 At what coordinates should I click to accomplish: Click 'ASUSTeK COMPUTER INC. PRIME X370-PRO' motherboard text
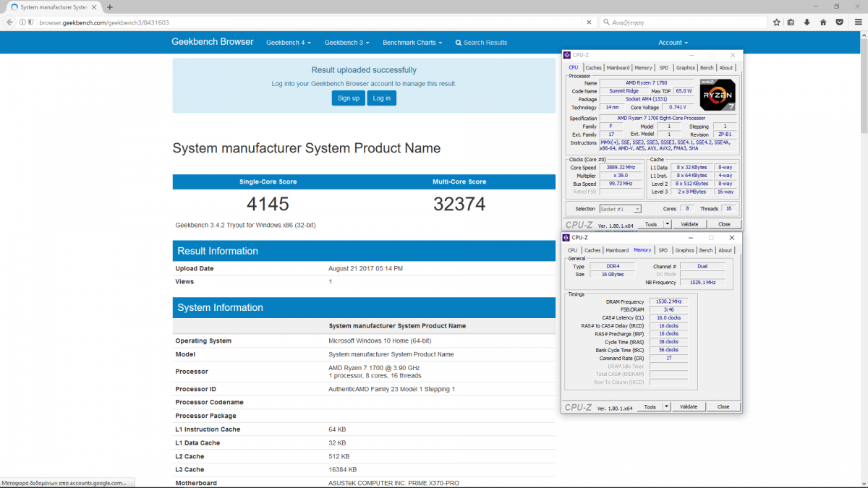[393, 483]
